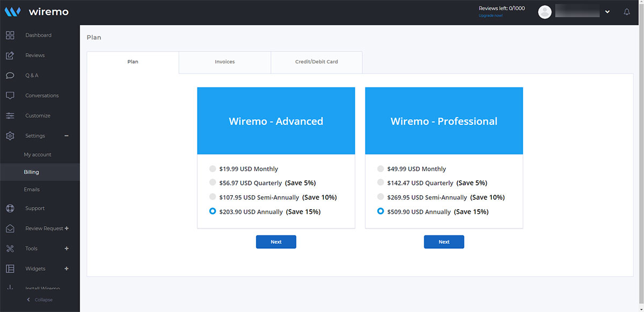Click the user avatar picture
Screen dimensions: 644x312
point(545,12)
